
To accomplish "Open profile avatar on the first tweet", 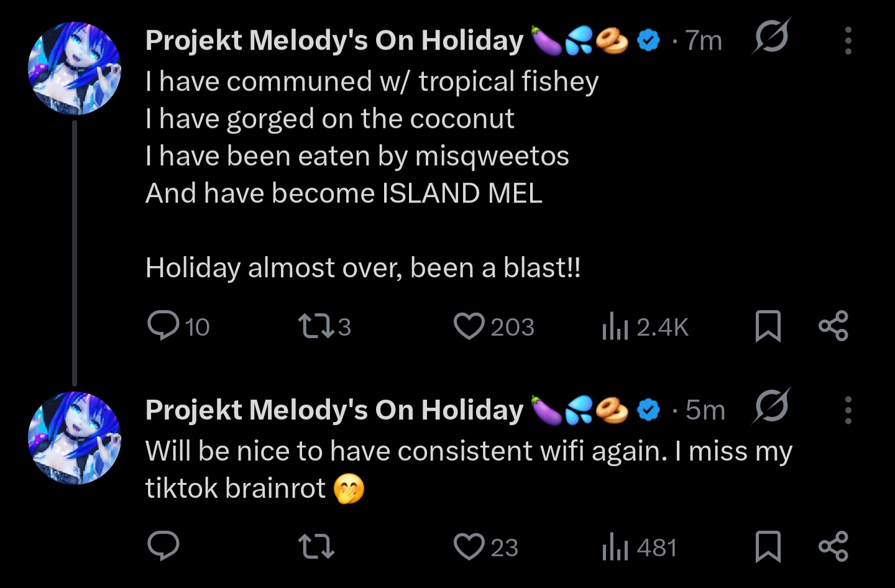I will point(75,68).
